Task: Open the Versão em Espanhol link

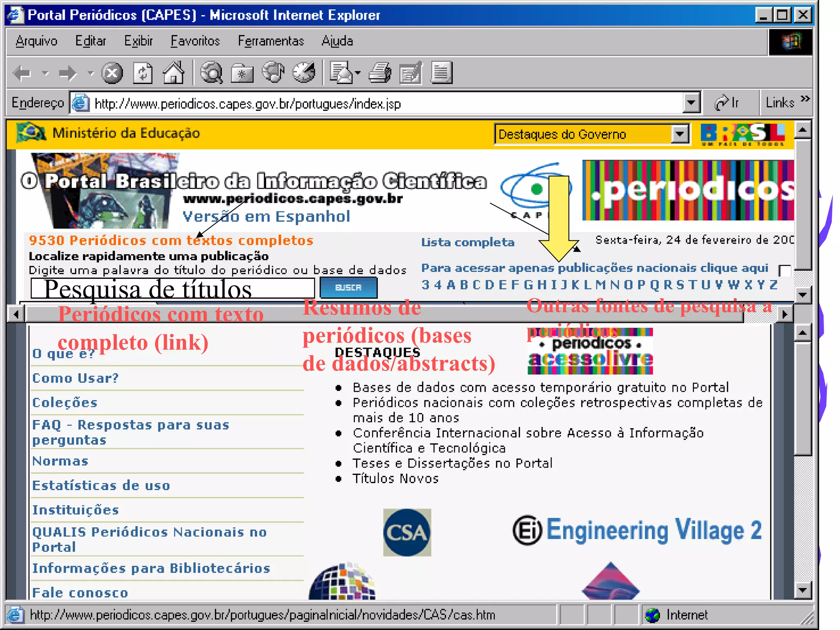Action: click(x=266, y=216)
